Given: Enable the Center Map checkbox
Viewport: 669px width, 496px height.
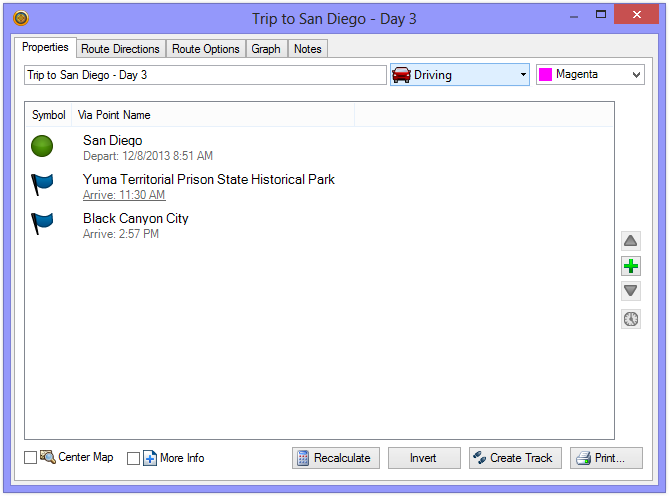Looking at the screenshot, I should [x=31, y=458].
